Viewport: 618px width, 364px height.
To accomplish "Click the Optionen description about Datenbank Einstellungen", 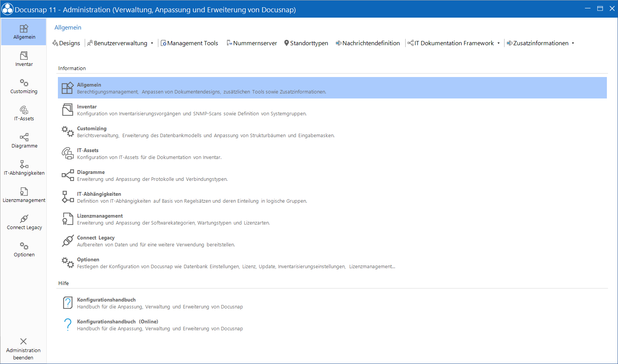I will tap(236, 267).
